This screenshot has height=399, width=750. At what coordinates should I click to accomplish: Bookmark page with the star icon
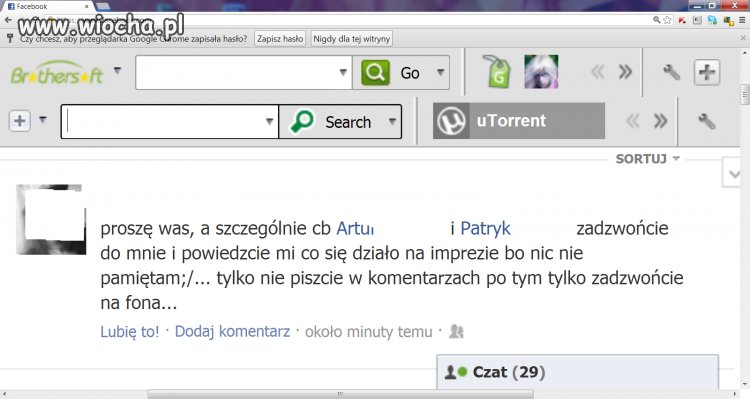pos(668,20)
